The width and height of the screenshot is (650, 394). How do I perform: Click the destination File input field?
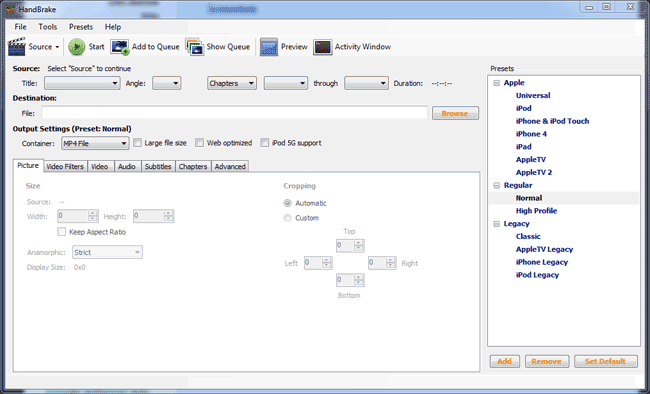(234, 113)
